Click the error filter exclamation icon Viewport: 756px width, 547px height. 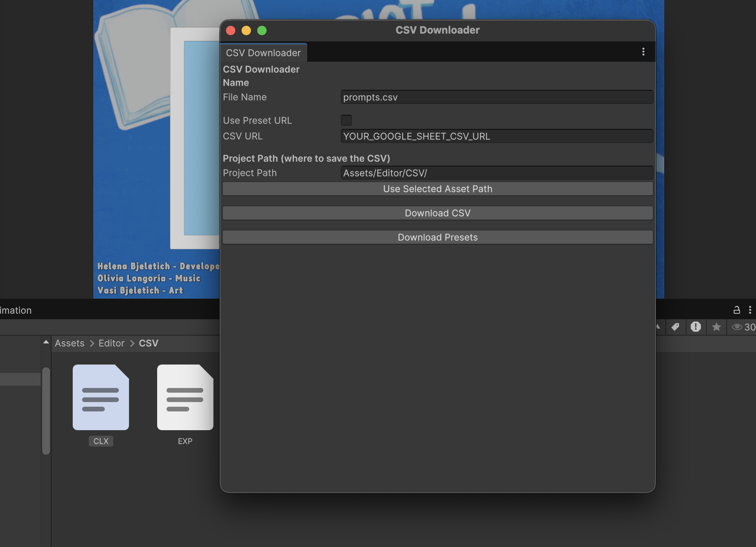click(x=696, y=327)
